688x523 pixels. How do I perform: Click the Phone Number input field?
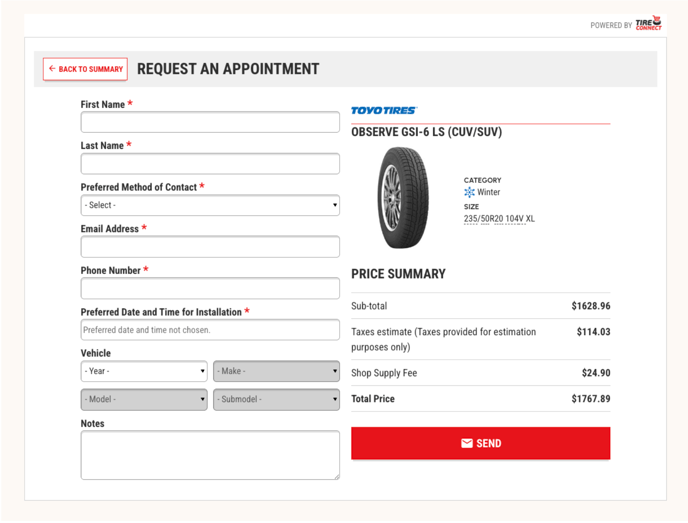point(210,288)
